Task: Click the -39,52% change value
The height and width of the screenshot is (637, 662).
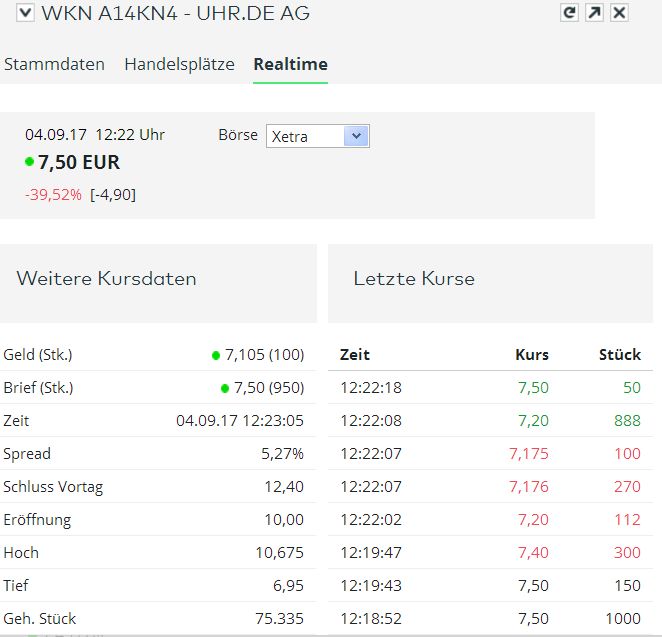Action: 53,195
